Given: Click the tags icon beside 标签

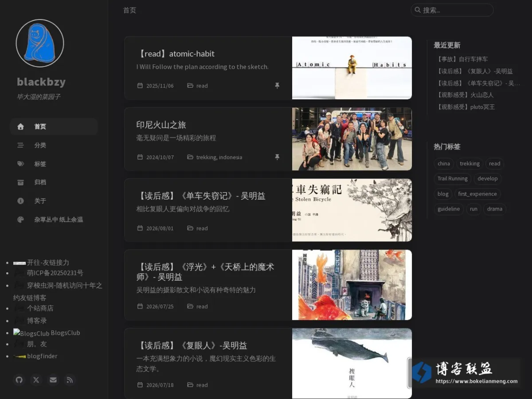Looking at the screenshot, I should (x=20, y=164).
